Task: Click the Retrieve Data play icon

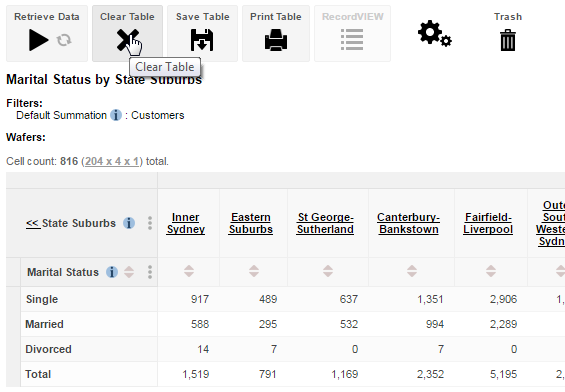Action: click(39, 40)
